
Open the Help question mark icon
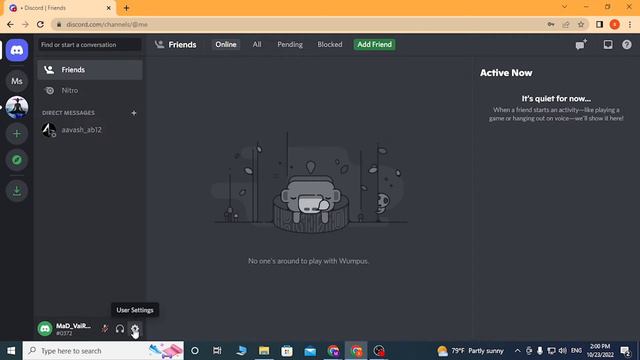click(627, 44)
